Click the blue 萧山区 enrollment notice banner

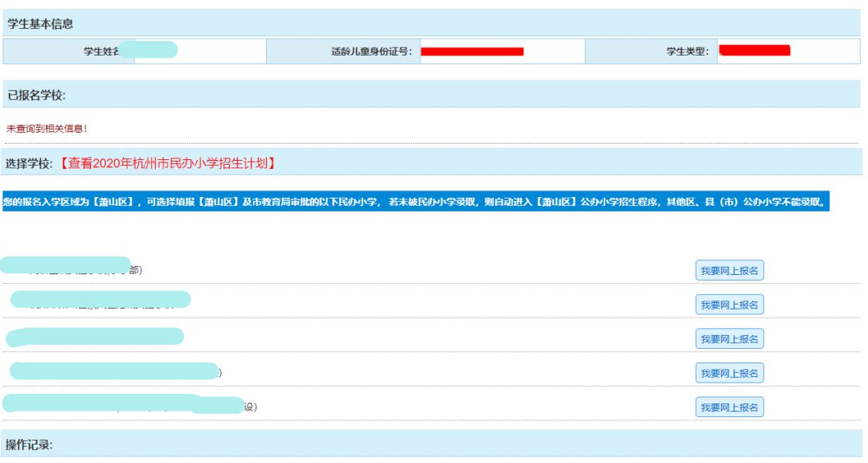[415, 202]
